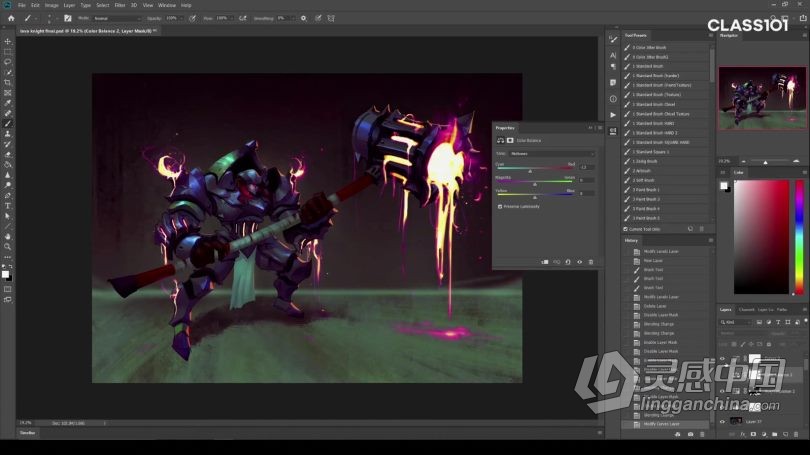Screen dimensions: 810x455
Task: Delete current state in History panel
Action: [x=702, y=434]
